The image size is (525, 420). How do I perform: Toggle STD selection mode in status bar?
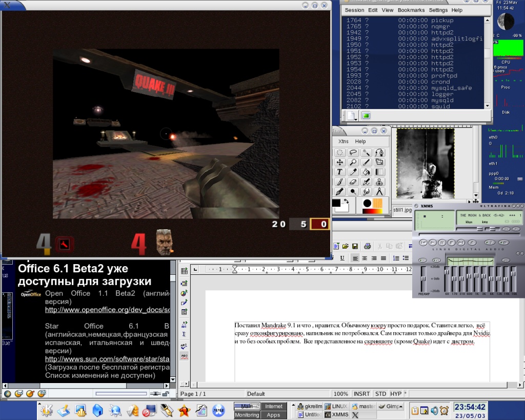point(381,394)
